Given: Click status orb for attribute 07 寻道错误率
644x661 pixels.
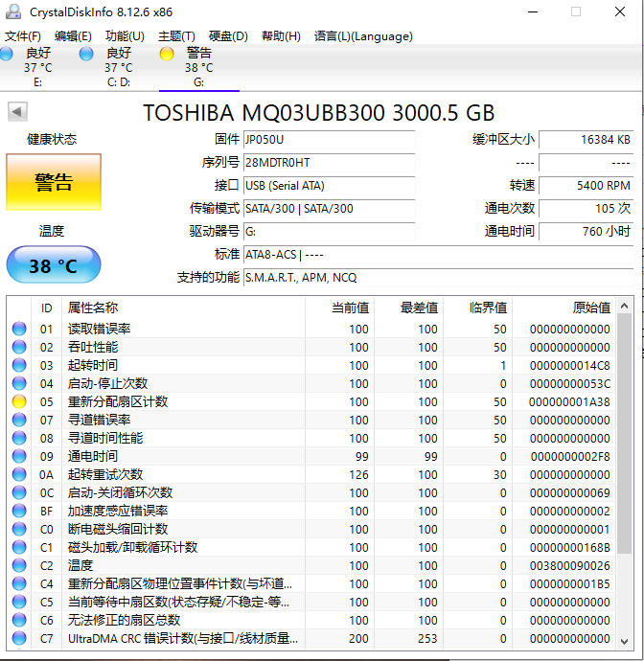Looking at the screenshot, I should (19, 420).
